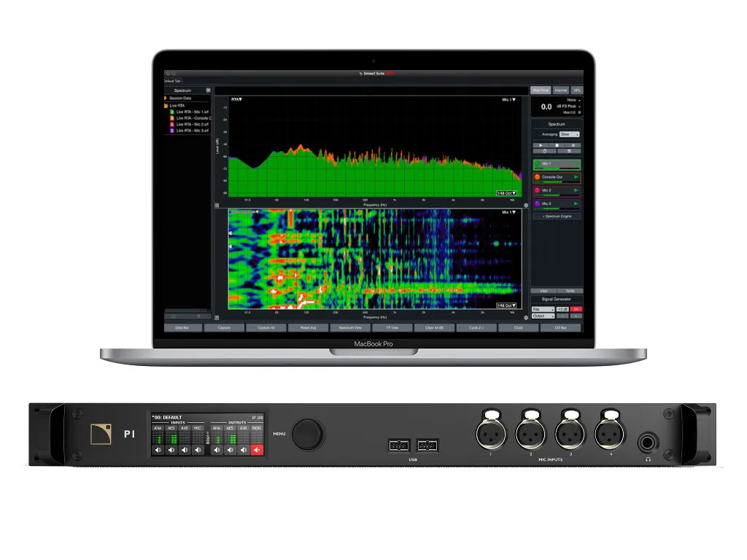Click the play button in the Spectrum panel
Screen dimensions: 747x560
pos(539,145)
